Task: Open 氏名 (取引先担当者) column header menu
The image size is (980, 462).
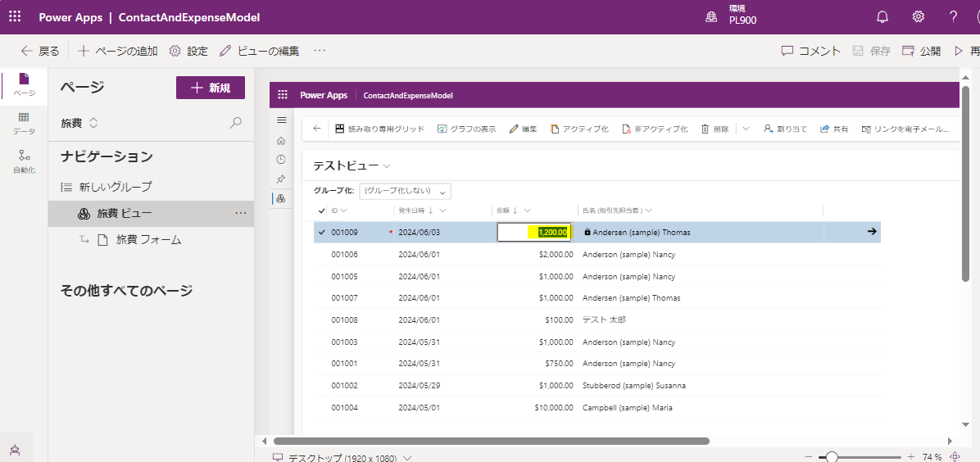Action: click(x=617, y=210)
